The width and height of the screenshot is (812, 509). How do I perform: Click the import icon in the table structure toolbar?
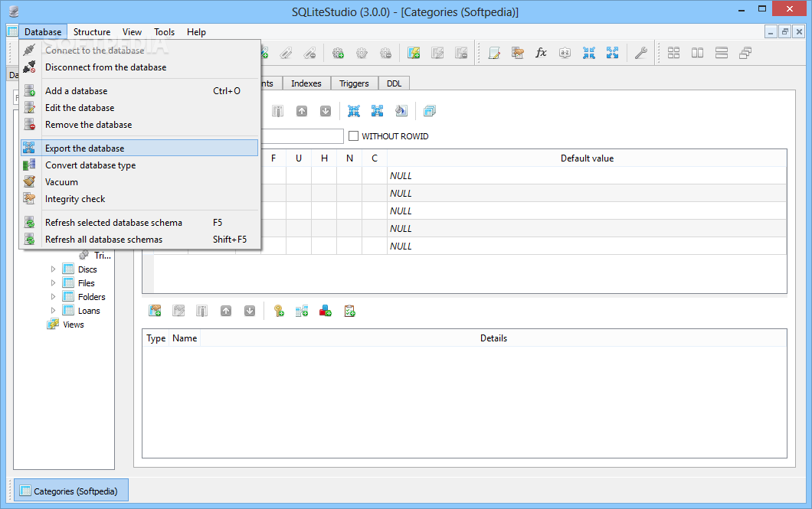point(354,111)
